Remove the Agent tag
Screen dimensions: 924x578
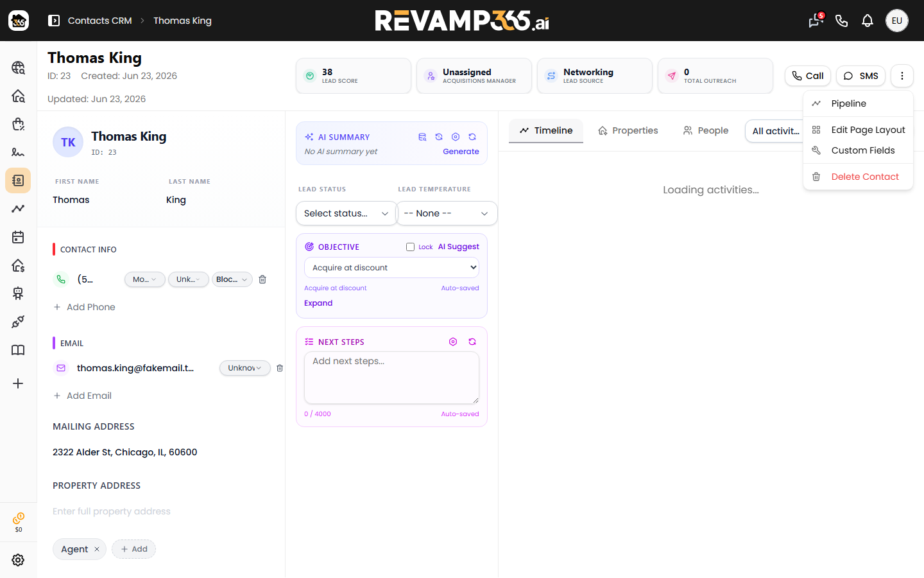pyautogui.click(x=97, y=549)
